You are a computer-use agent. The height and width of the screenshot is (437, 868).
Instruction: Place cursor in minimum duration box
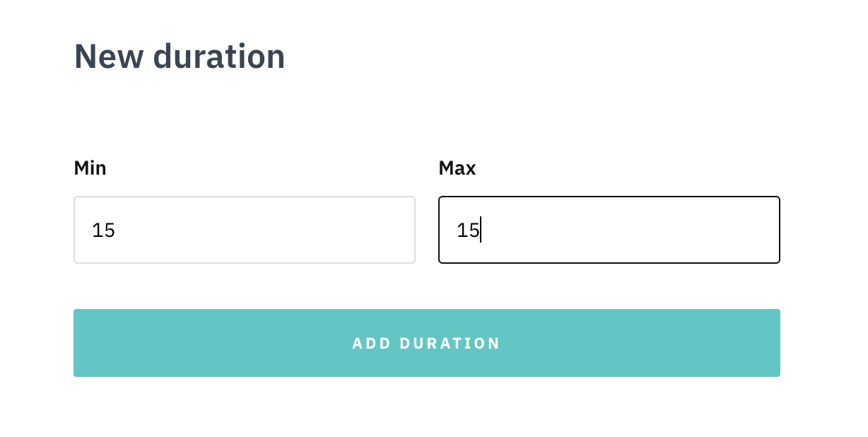click(x=244, y=230)
